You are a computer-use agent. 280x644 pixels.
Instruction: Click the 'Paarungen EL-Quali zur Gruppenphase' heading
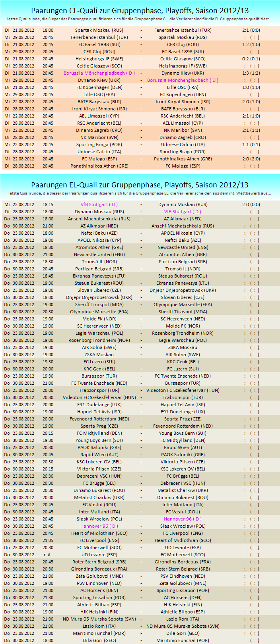point(140,185)
